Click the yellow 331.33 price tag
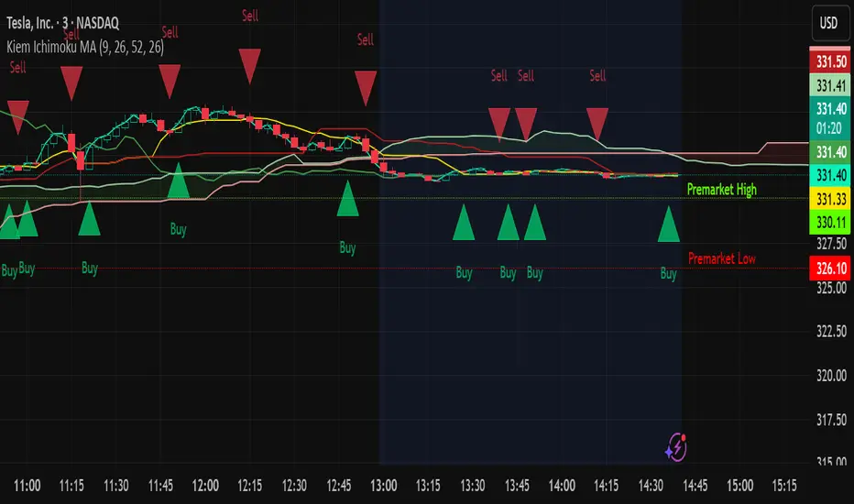854x504 pixels. pyautogui.click(x=831, y=199)
